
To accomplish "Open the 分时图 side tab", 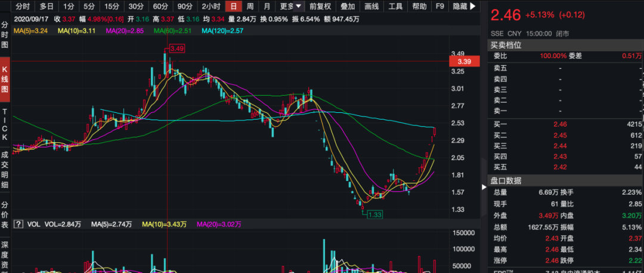I will 5,36.
